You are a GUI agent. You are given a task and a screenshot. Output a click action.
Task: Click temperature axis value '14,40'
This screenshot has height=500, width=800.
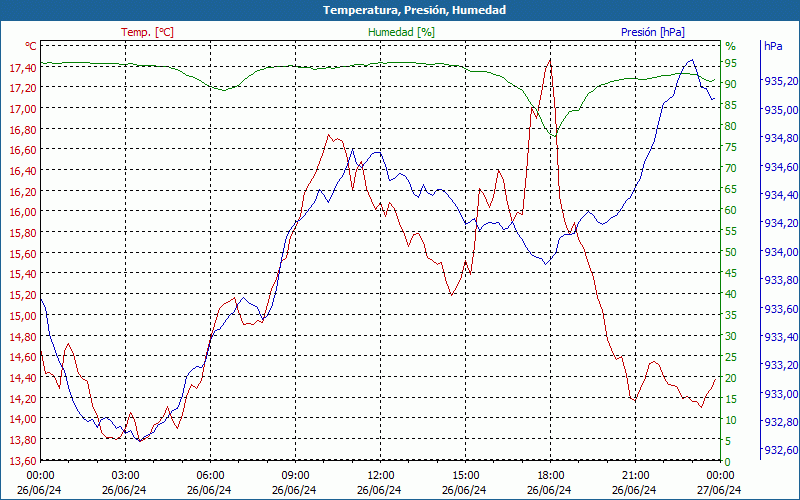23,378
